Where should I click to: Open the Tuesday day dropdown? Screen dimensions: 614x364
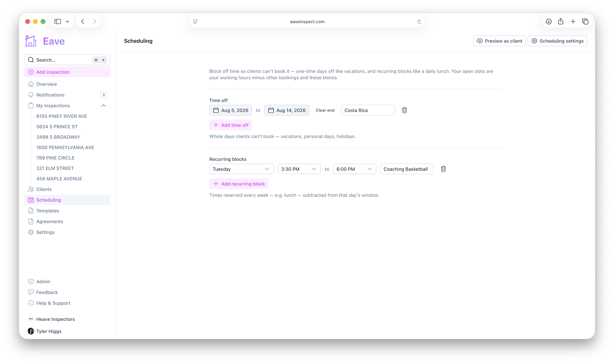click(x=241, y=169)
